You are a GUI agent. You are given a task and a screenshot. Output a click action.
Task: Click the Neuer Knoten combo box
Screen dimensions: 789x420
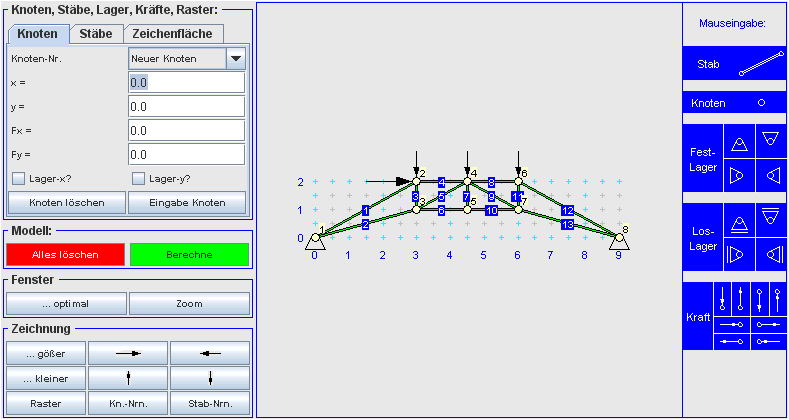click(177, 59)
